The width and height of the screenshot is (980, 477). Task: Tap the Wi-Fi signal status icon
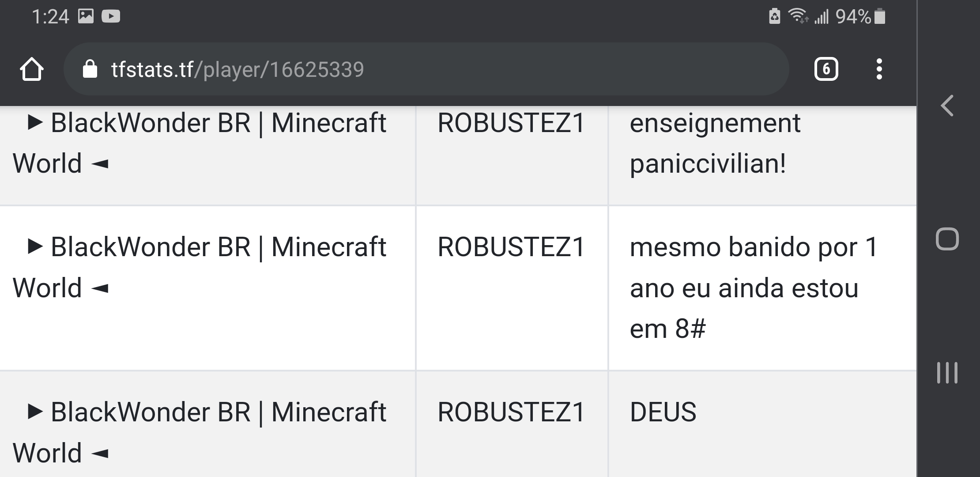798,16
